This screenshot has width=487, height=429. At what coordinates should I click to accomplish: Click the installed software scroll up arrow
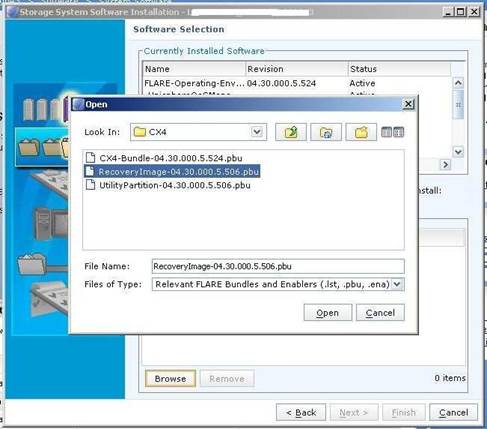point(458,83)
